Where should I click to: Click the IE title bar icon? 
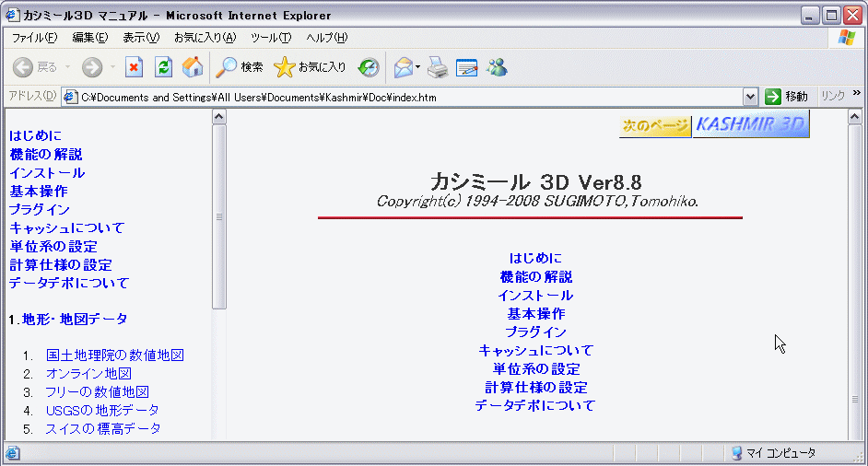(x=12, y=15)
